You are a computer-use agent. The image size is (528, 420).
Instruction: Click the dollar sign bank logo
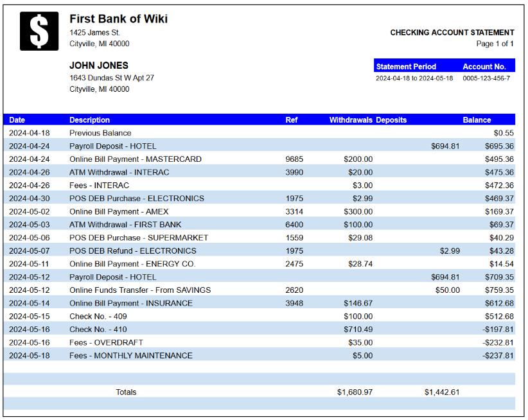pyautogui.click(x=39, y=31)
